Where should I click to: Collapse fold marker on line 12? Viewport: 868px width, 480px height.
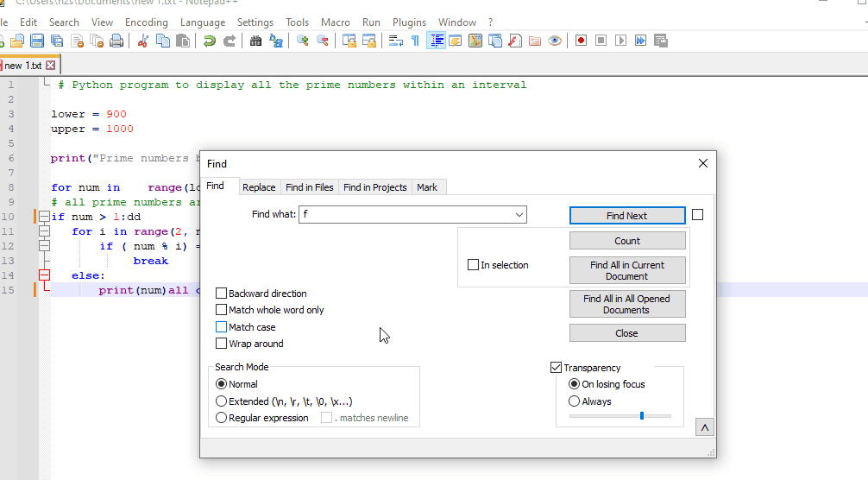point(44,246)
